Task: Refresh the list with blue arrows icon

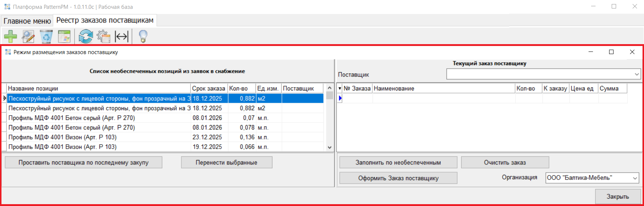Action: pos(86,36)
